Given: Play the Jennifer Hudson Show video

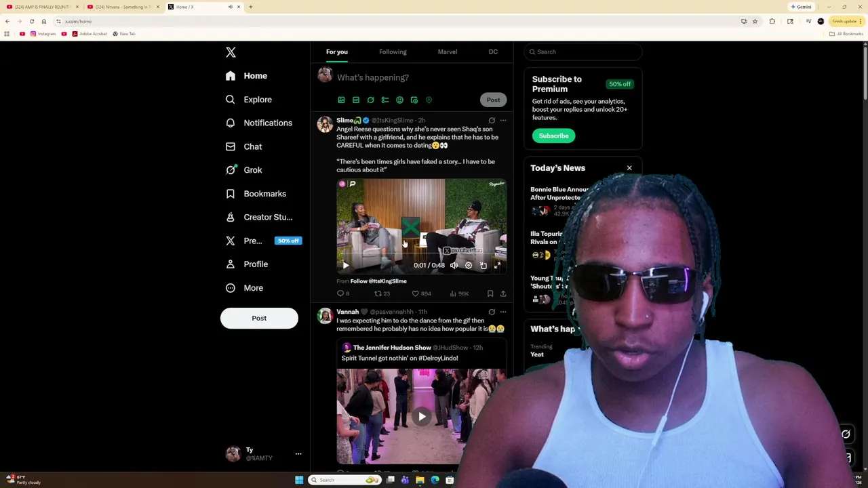Looking at the screenshot, I should 421,417.
